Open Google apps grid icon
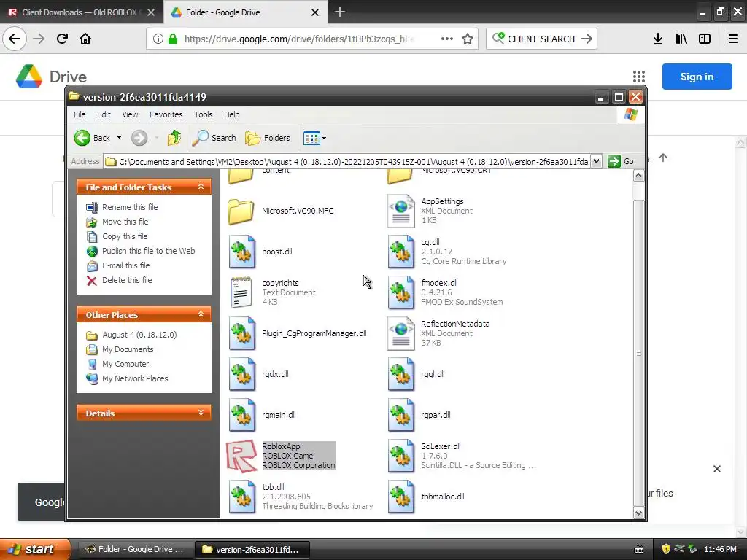This screenshot has height=560, width=747. [x=639, y=77]
